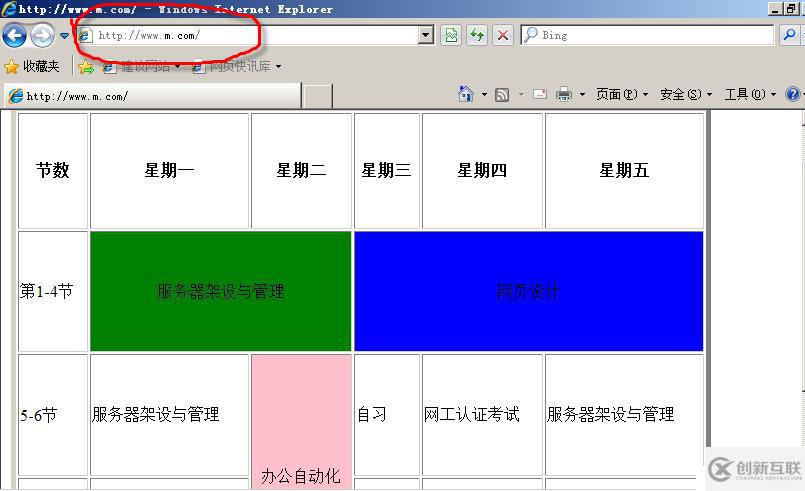Click the Bing search box

click(x=647, y=35)
